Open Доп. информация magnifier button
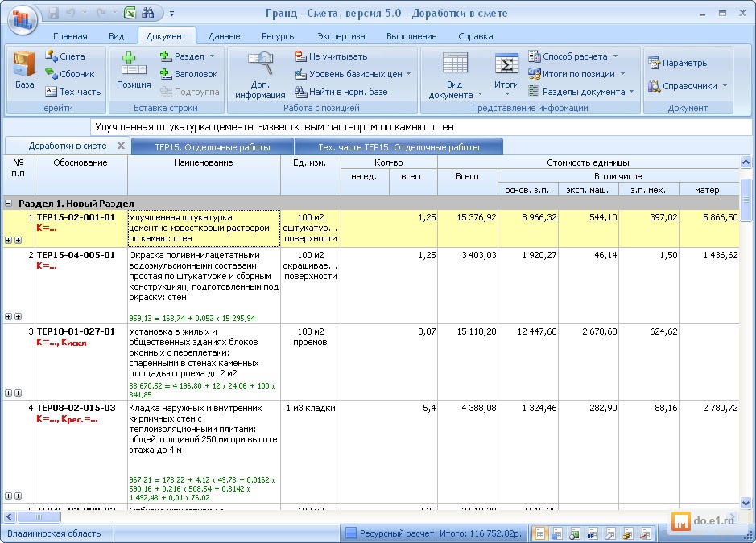756x543 pixels. point(260,75)
